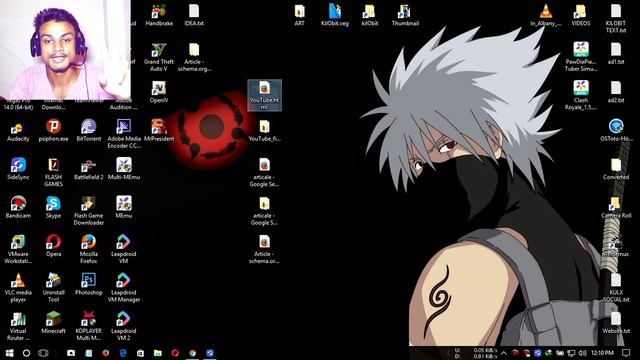Open the articale - Google S... folder
The width and height of the screenshot is (640, 360).
pyautogui.click(x=264, y=211)
